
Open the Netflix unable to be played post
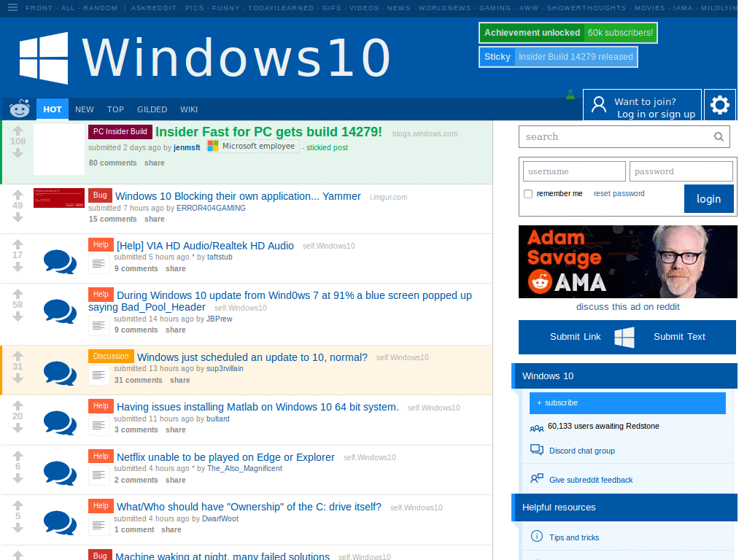click(x=225, y=457)
